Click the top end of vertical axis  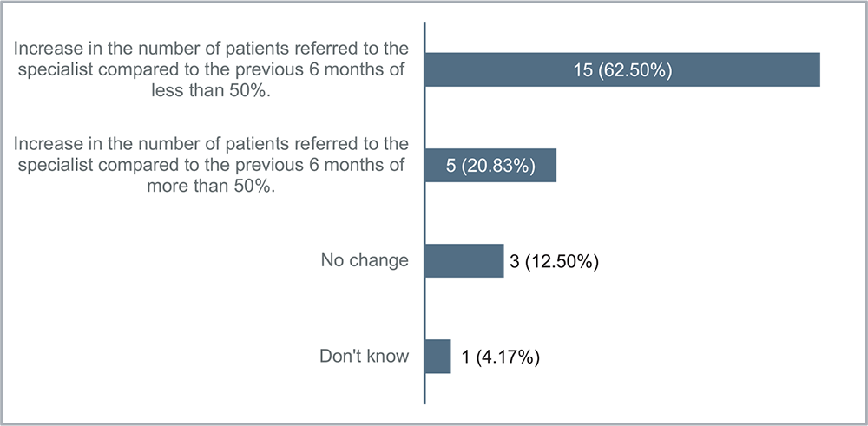coord(424,25)
